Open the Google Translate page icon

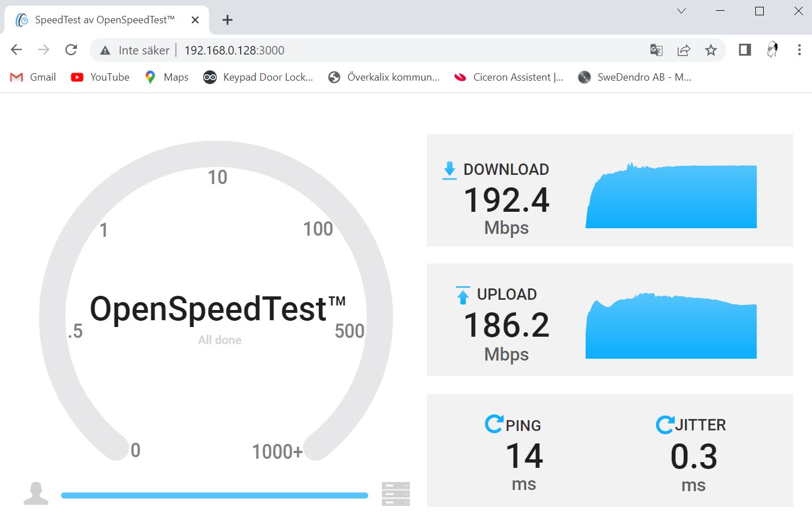656,50
